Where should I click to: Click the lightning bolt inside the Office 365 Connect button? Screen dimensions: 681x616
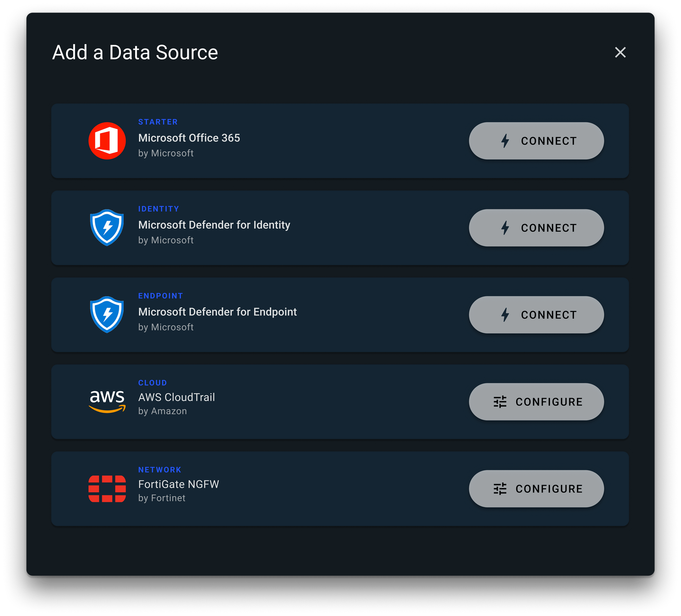(x=506, y=141)
